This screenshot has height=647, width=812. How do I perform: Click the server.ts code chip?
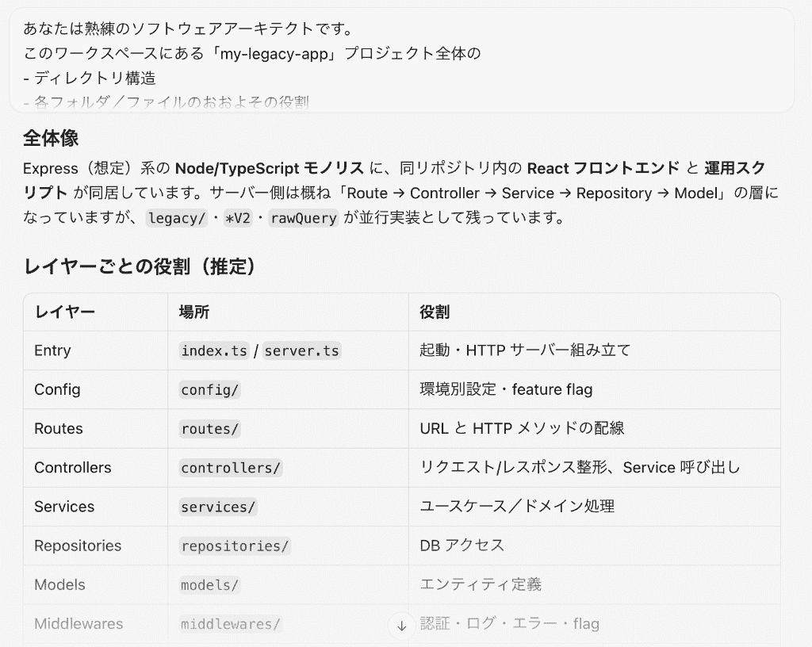click(x=301, y=350)
